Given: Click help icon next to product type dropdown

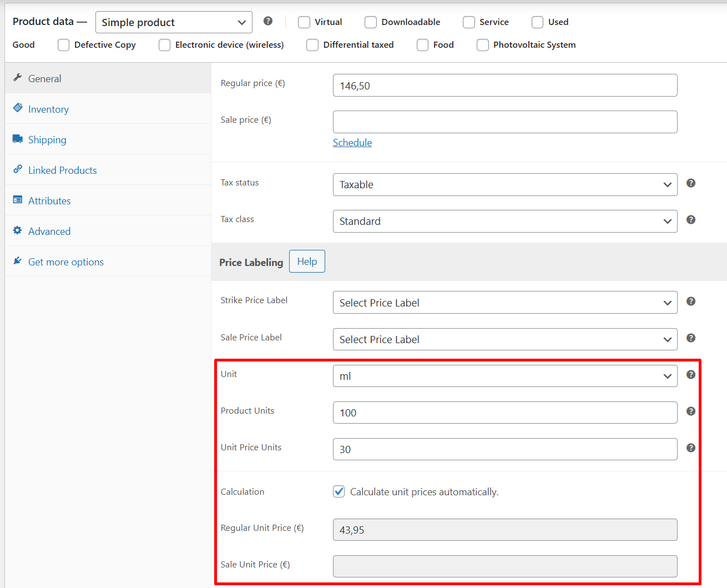Looking at the screenshot, I should (x=268, y=21).
